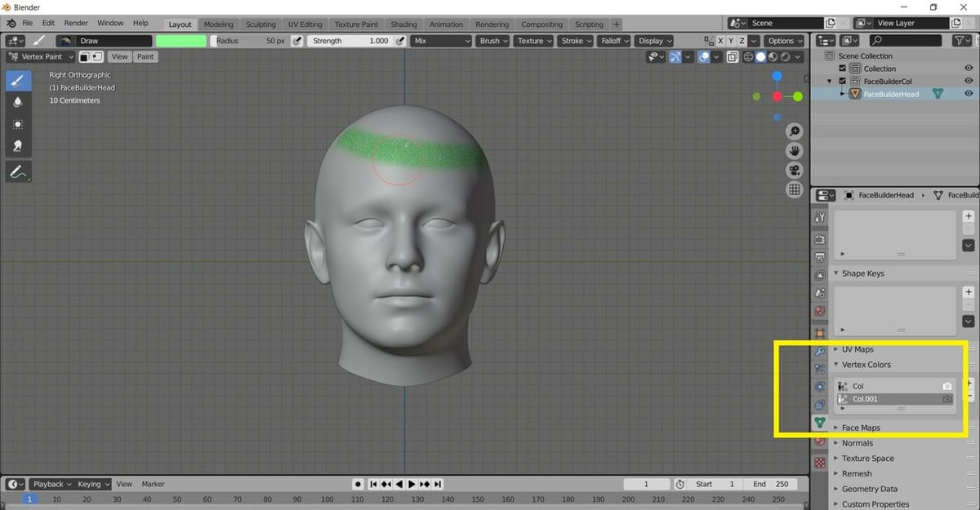Toggle strength pressure sensitivity pen icon
Screen dimensions: 980x510
point(400,40)
